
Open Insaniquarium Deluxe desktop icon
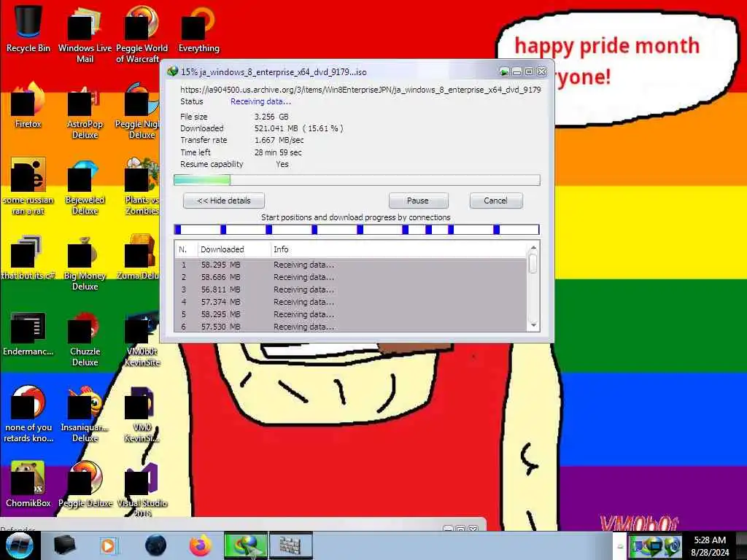tap(85, 413)
